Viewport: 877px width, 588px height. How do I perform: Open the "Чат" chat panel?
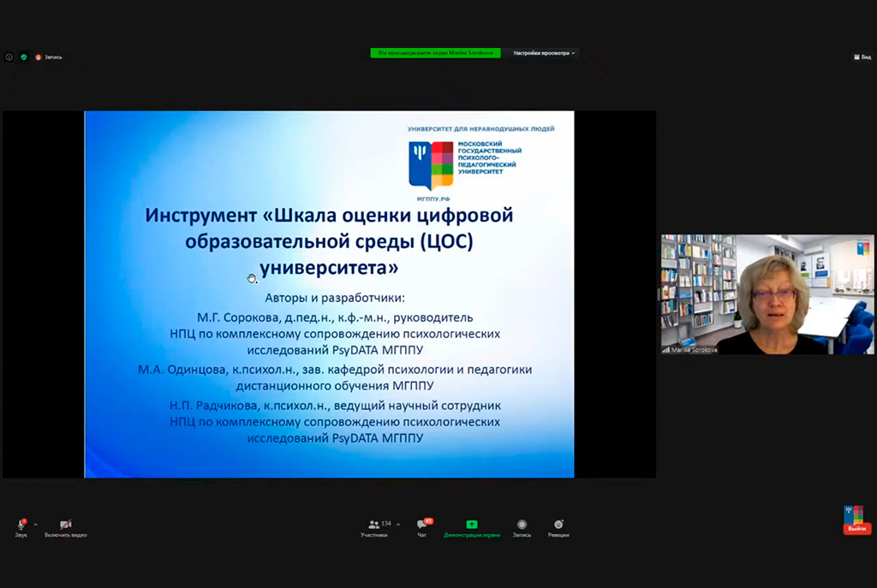click(423, 527)
